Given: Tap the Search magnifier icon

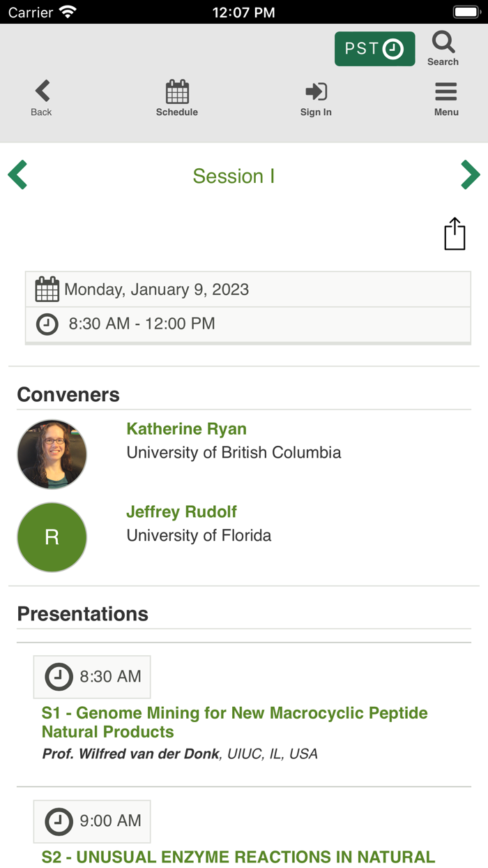Looking at the screenshot, I should click(x=443, y=43).
